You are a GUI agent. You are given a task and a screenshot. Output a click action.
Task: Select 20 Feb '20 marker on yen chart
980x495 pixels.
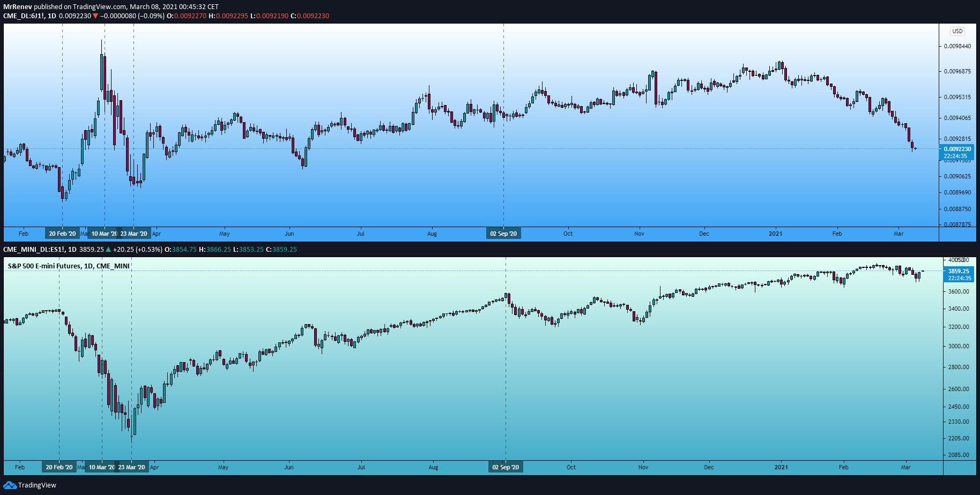pyautogui.click(x=62, y=234)
